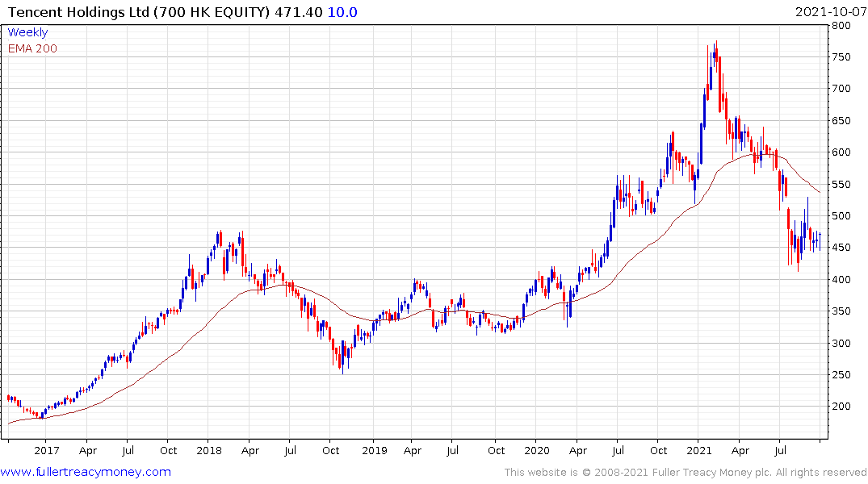Select the 350 price axis label
The width and height of the screenshot is (868, 484).
click(841, 311)
